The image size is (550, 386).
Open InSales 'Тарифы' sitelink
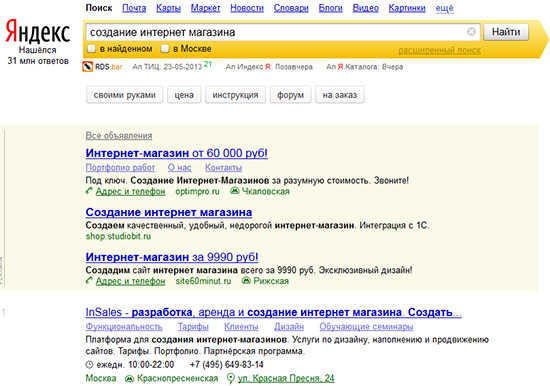tap(193, 327)
